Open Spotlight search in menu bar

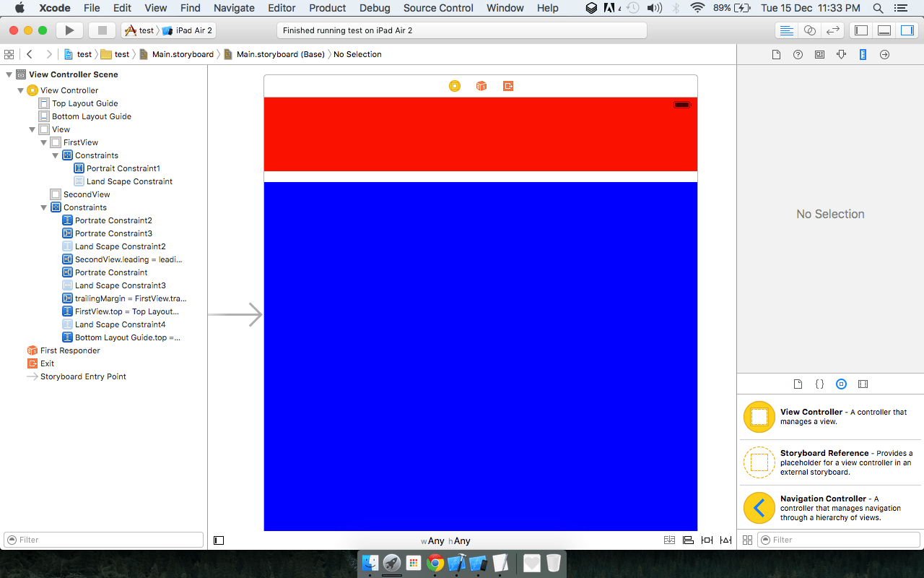pyautogui.click(x=878, y=8)
